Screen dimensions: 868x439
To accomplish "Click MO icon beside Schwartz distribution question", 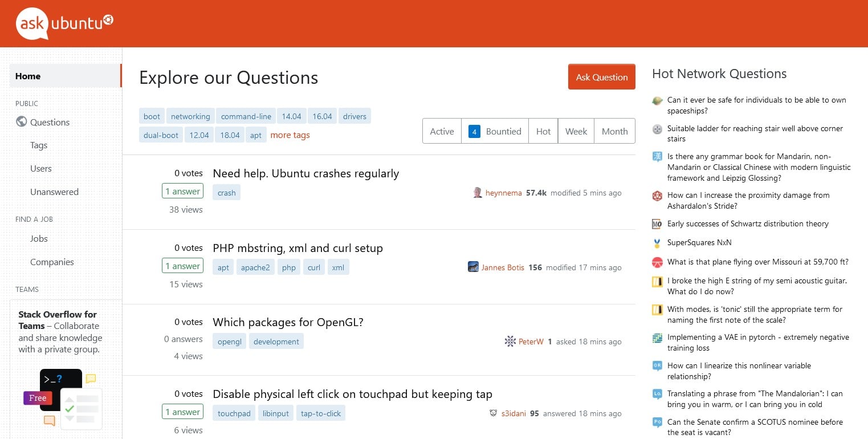I will pos(657,224).
